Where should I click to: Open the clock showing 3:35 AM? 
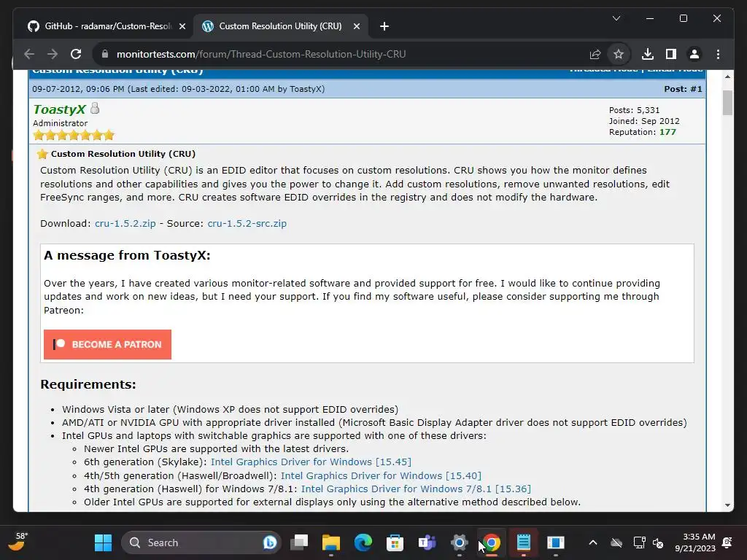click(694, 542)
